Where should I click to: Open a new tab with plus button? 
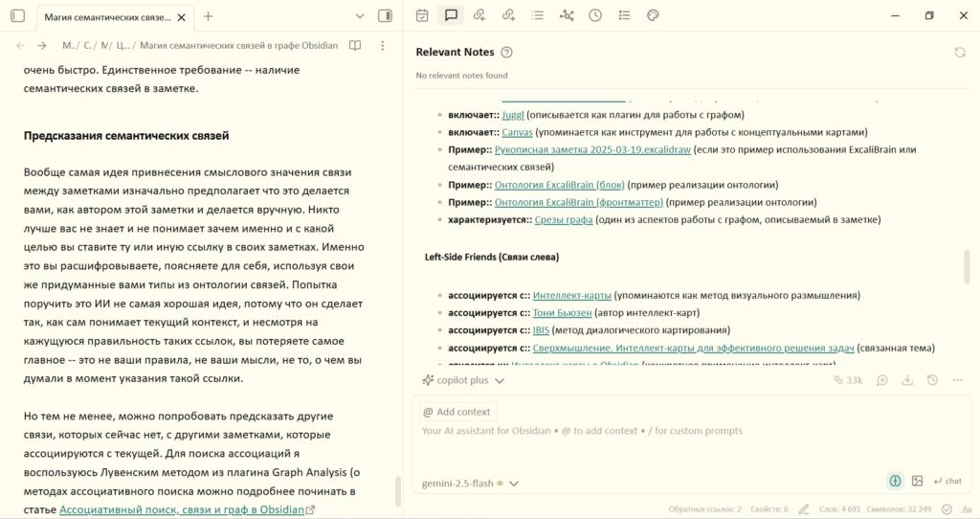tap(209, 15)
